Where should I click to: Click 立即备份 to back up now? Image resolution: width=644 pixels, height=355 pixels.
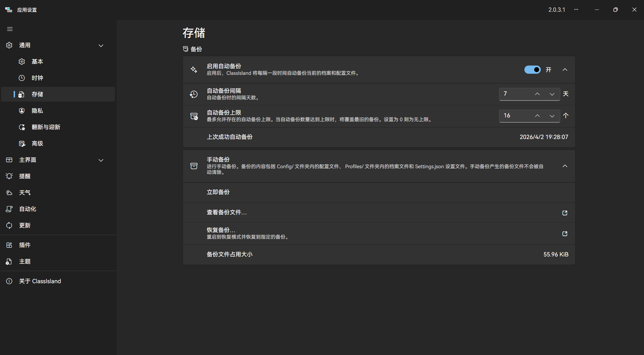(218, 192)
